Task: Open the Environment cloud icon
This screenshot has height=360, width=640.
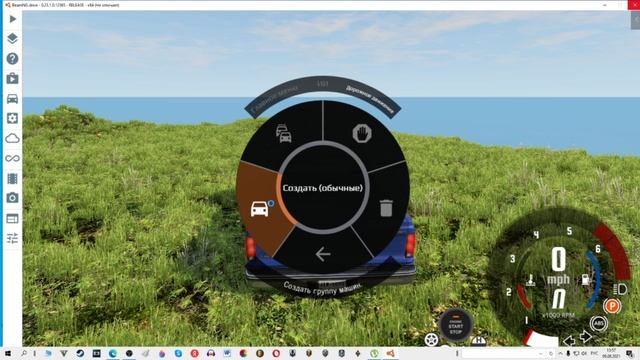Action: pyautogui.click(x=12, y=138)
